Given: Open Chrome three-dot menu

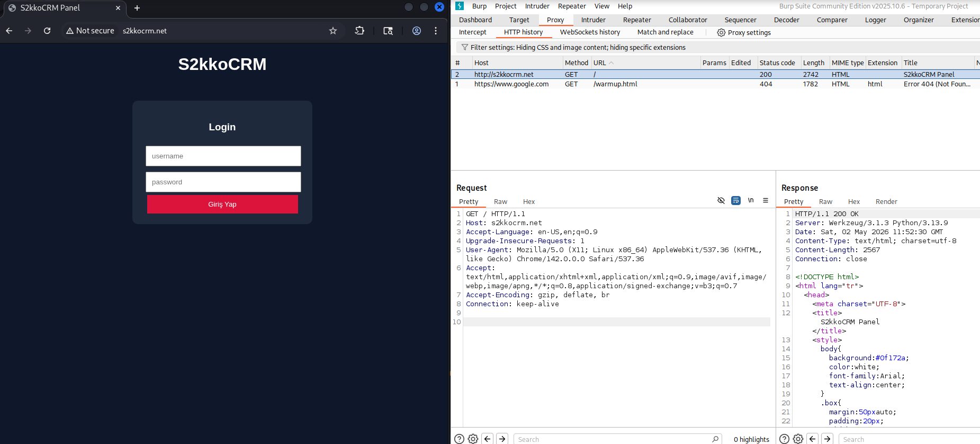Looking at the screenshot, I should (x=436, y=31).
